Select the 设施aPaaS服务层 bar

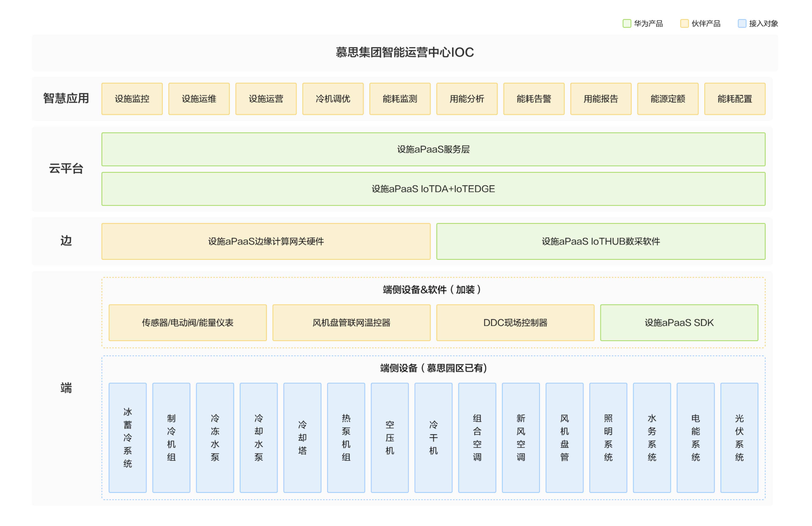coord(433,149)
